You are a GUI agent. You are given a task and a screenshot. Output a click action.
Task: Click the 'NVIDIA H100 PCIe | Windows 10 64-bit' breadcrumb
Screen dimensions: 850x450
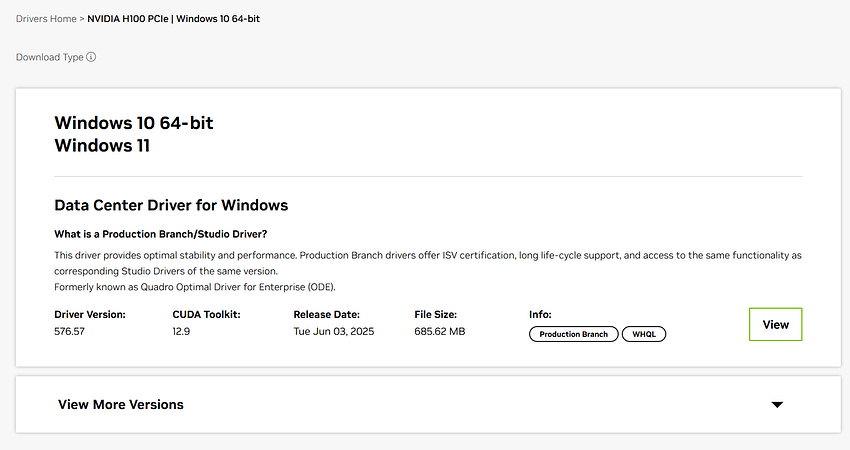click(173, 18)
